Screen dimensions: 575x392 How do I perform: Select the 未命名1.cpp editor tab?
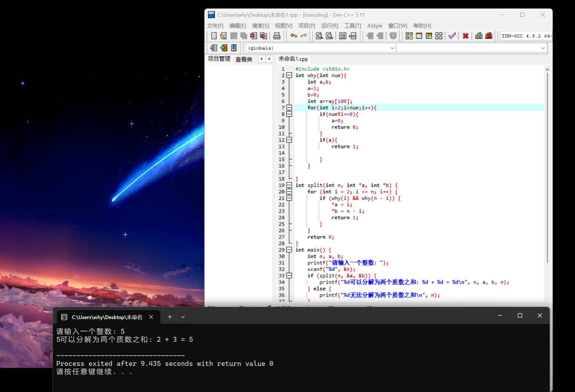pyautogui.click(x=293, y=59)
